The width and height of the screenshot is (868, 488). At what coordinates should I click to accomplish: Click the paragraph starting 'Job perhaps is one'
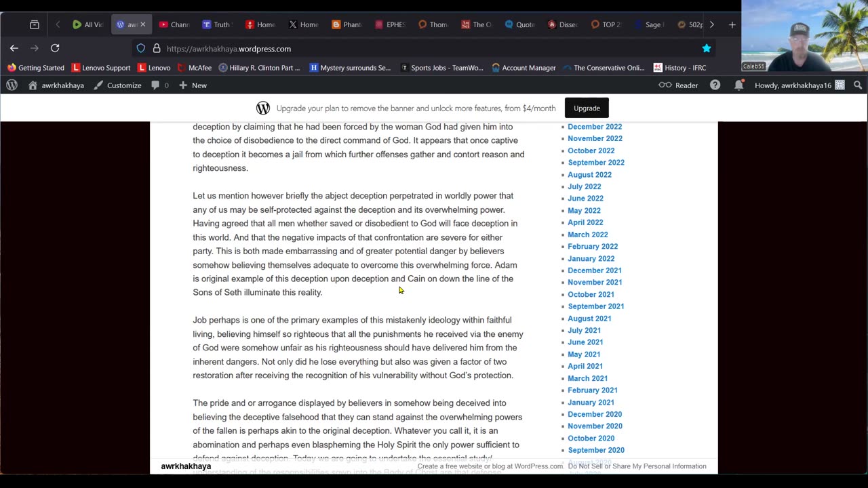pos(358,348)
